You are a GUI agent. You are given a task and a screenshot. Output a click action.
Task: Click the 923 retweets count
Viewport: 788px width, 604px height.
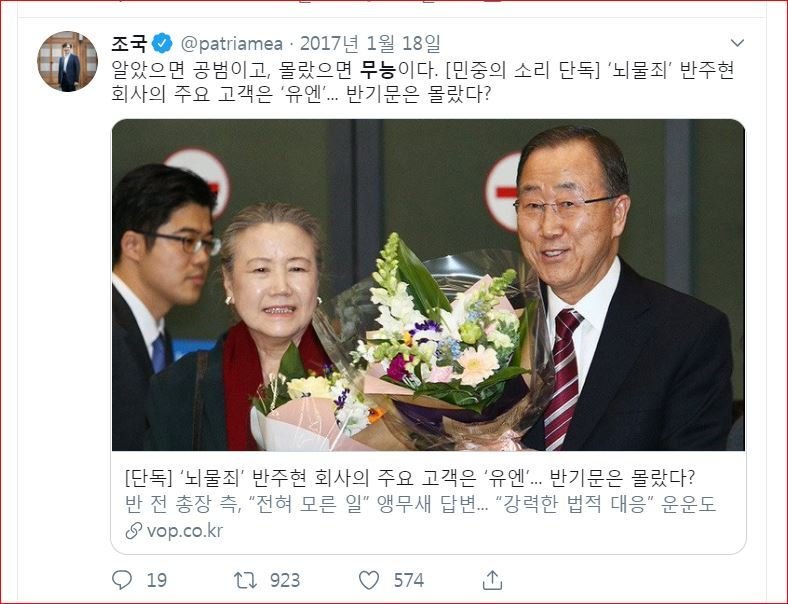click(285, 580)
